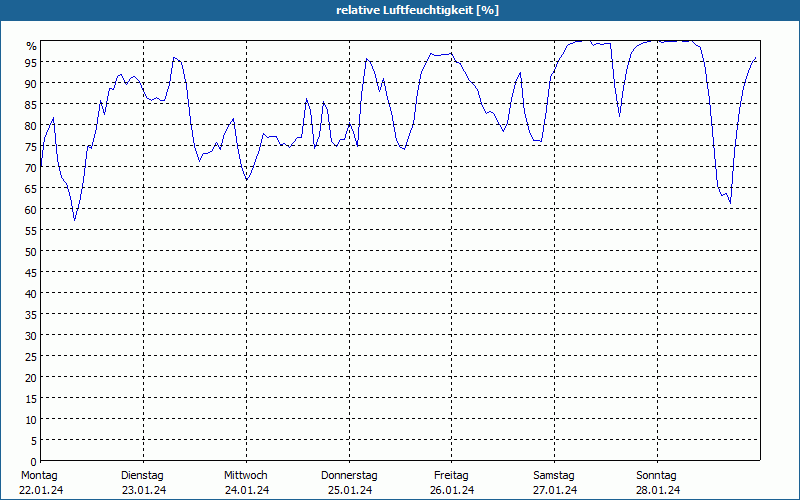Click the y-axis value '30'
This screenshot has height=500, width=800.
click(31, 336)
